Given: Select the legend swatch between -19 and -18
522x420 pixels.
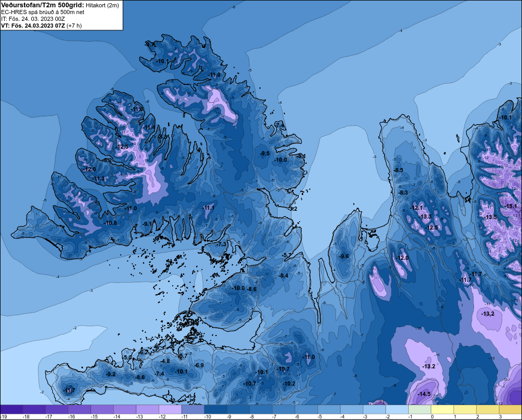Looking at the screenshot, I should click(x=11, y=409).
